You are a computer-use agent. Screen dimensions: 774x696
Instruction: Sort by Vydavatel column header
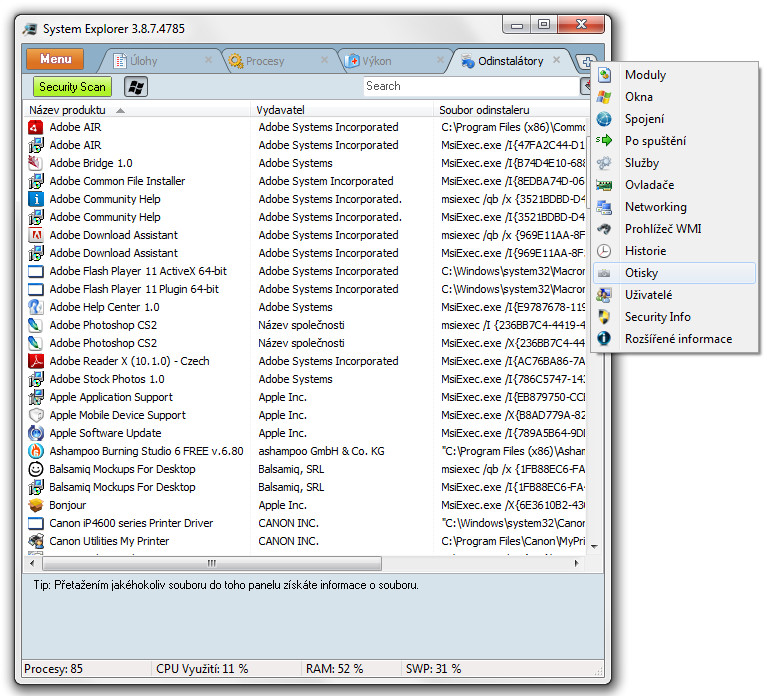pyautogui.click(x=342, y=110)
